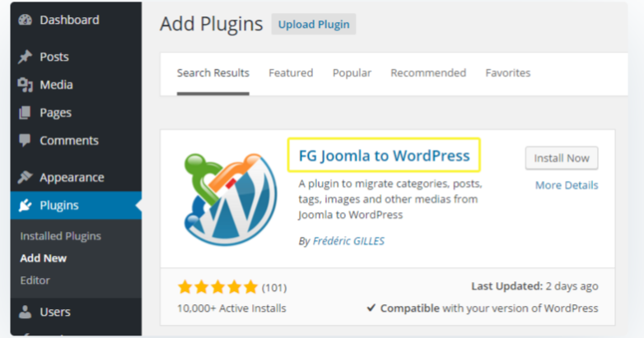
Task: Click the Plugins plug icon
Action: pos(25,206)
